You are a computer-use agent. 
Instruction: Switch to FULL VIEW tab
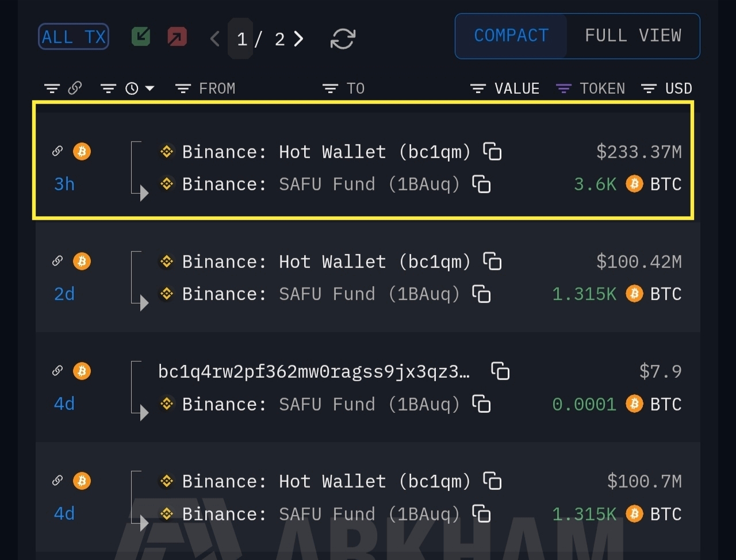(632, 36)
